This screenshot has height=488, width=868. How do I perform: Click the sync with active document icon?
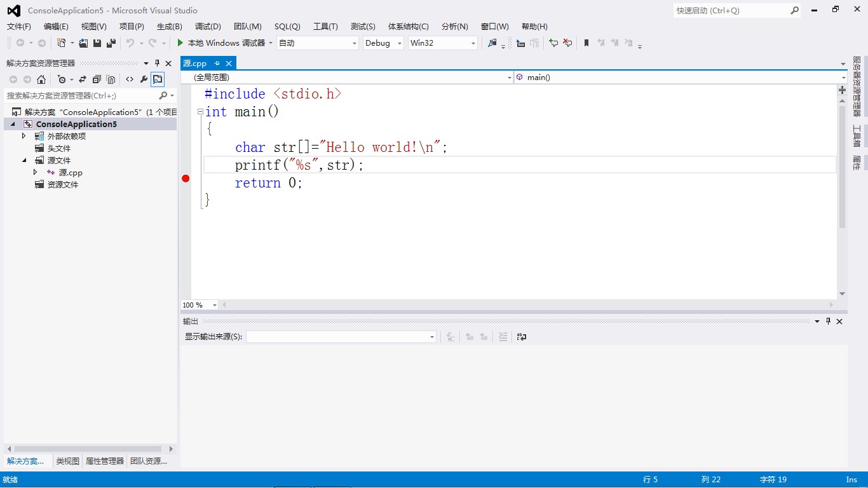click(83, 79)
